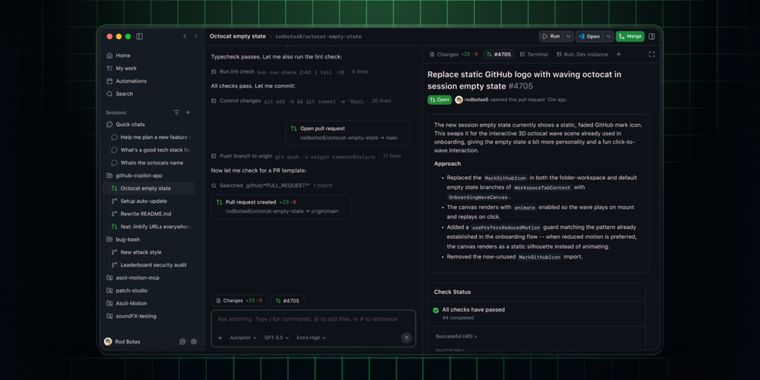
Task: Click 'All checks have passed' status row
Action: pyautogui.click(x=537, y=313)
